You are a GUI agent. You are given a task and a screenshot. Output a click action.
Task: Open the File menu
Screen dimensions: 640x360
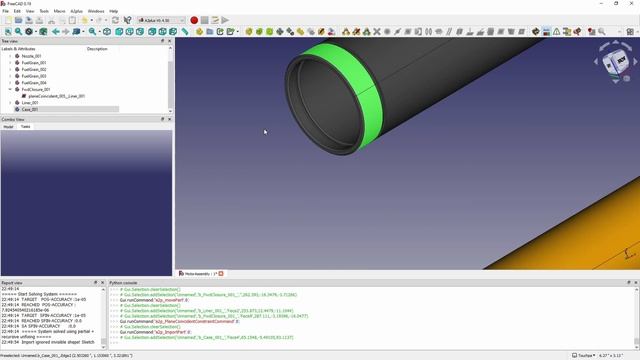pos(5,11)
